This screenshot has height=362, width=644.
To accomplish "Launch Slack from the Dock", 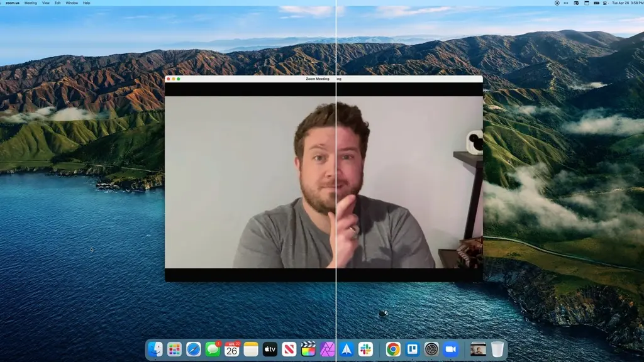I will click(365, 349).
